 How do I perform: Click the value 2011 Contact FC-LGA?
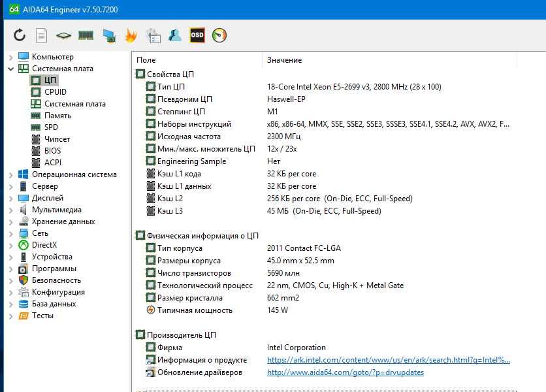(x=304, y=248)
